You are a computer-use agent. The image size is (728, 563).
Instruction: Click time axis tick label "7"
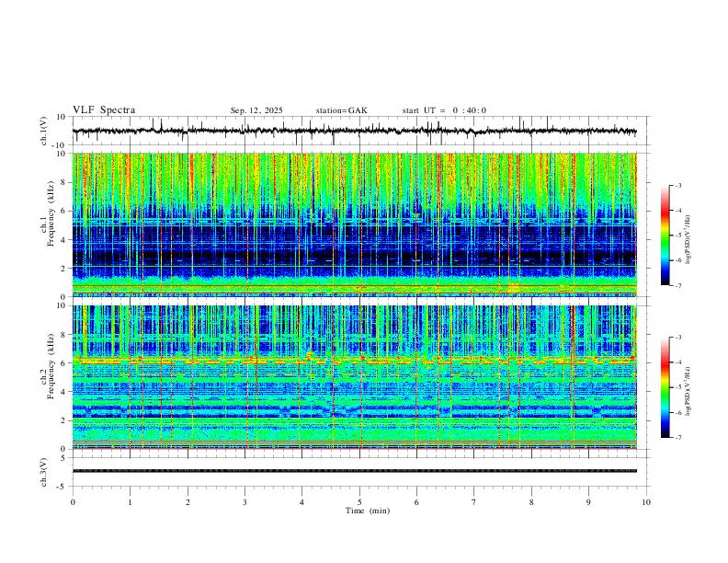tap(474, 502)
